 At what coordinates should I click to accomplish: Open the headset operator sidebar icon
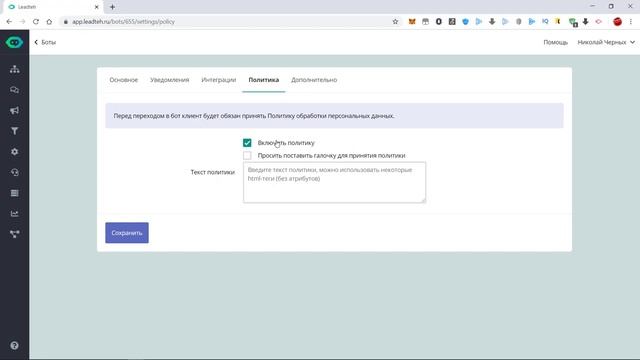pyautogui.click(x=15, y=172)
